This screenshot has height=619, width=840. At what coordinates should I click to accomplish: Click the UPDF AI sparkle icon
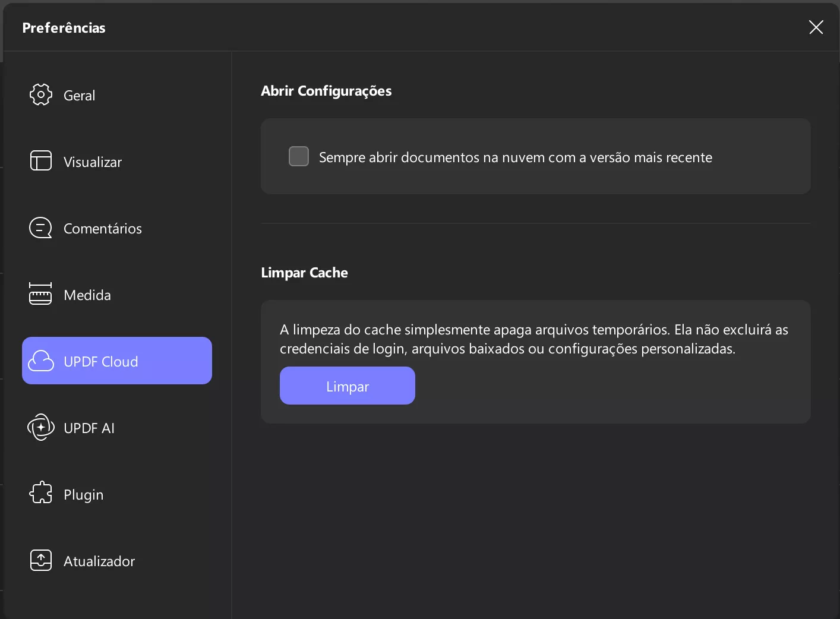[41, 427]
